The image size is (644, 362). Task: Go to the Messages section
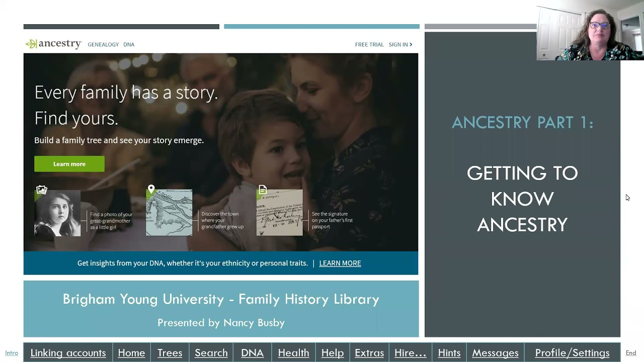pos(495,353)
